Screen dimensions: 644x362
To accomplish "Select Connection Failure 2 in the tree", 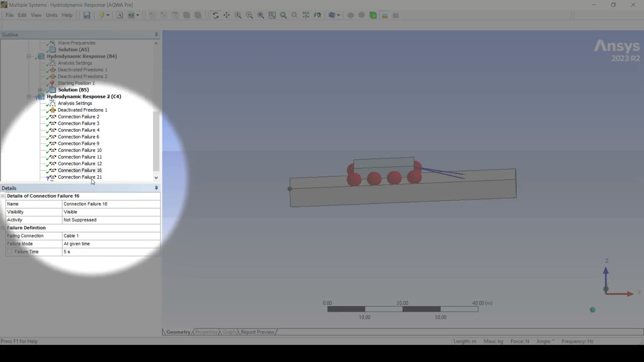I will (x=78, y=117).
